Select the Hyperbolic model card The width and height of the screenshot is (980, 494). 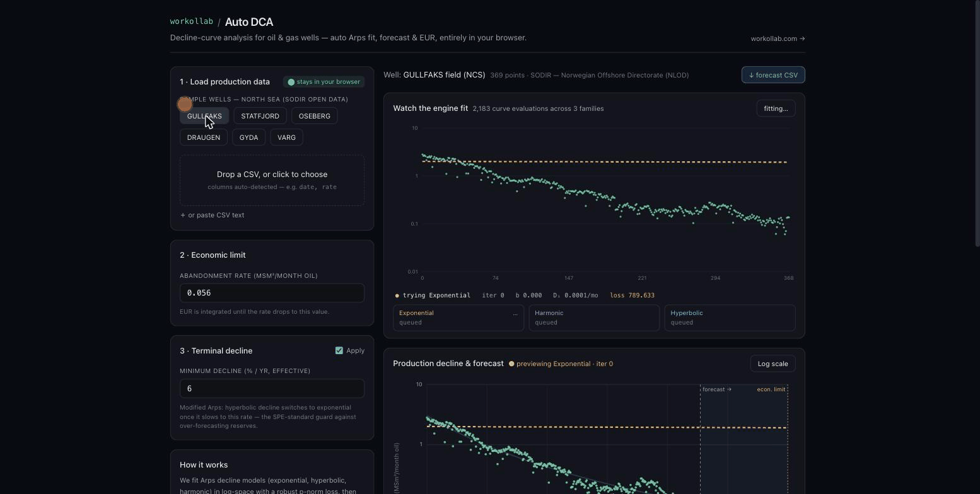coord(730,318)
